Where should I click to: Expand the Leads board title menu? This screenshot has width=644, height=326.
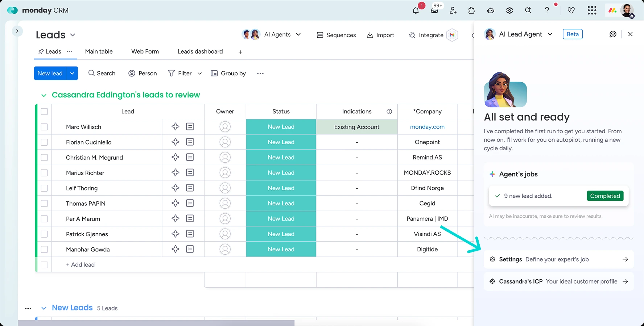point(73,35)
